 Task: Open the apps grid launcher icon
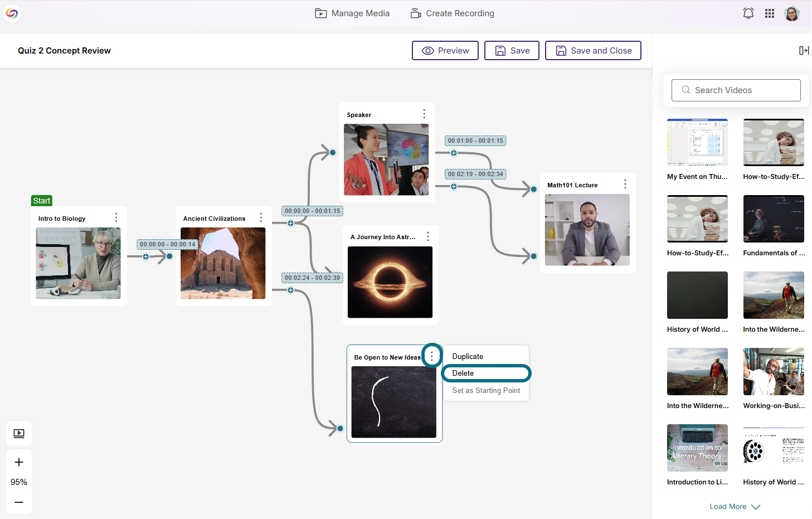770,13
